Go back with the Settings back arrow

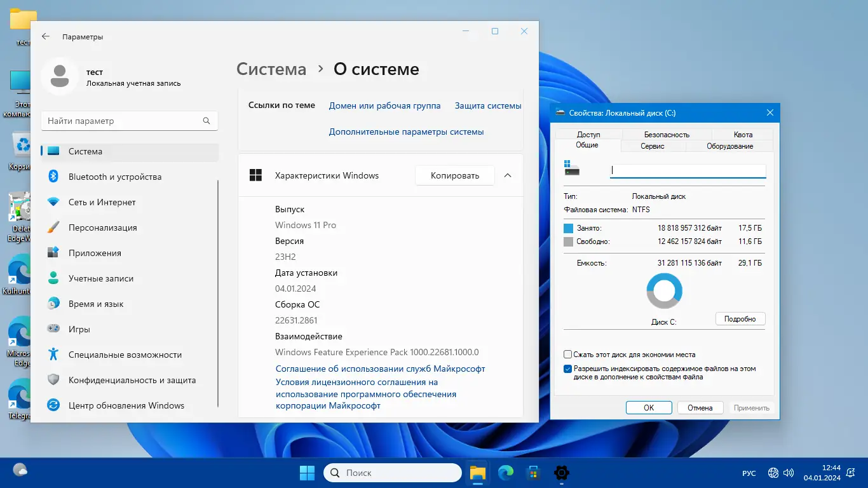click(46, 37)
